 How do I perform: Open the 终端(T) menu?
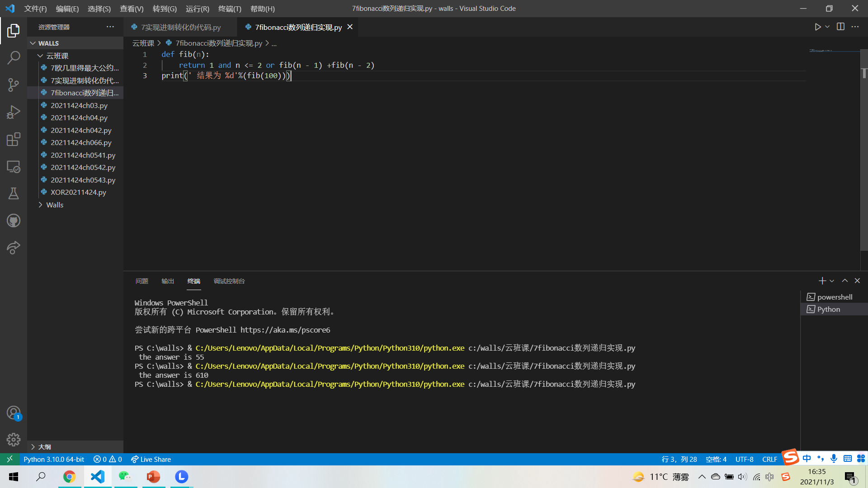(230, 9)
